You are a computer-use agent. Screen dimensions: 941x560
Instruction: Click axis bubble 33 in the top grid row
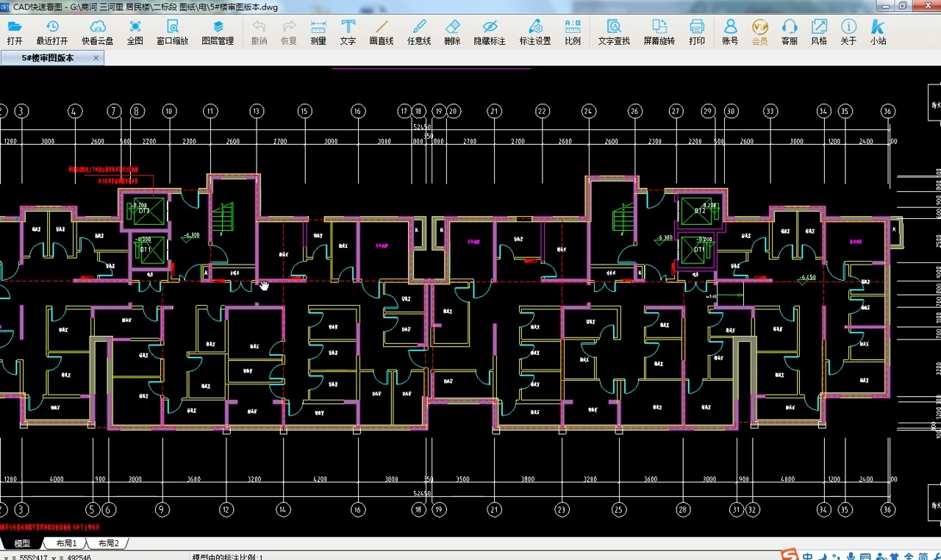click(770, 111)
